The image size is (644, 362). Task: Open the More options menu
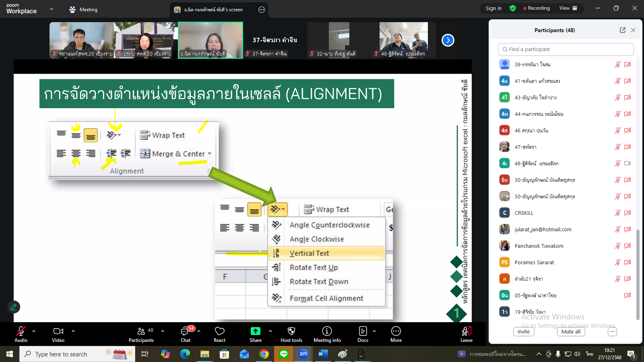click(396, 331)
